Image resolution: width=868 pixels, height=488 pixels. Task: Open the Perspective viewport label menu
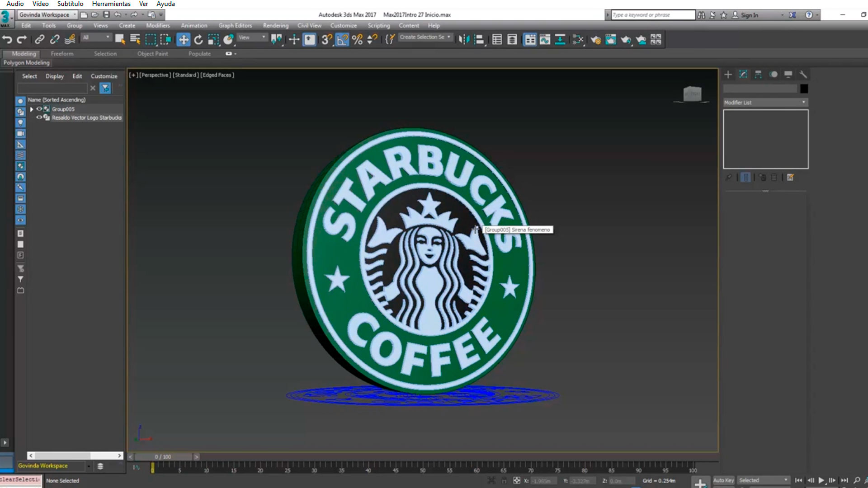(155, 75)
